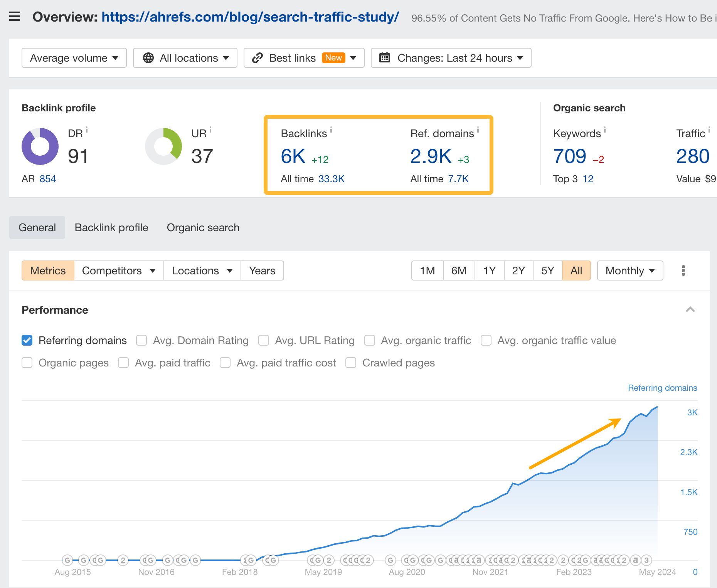The width and height of the screenshot is (717, 588).
Task: Open the hamburger navigation menu
Action: coord(15,16)
